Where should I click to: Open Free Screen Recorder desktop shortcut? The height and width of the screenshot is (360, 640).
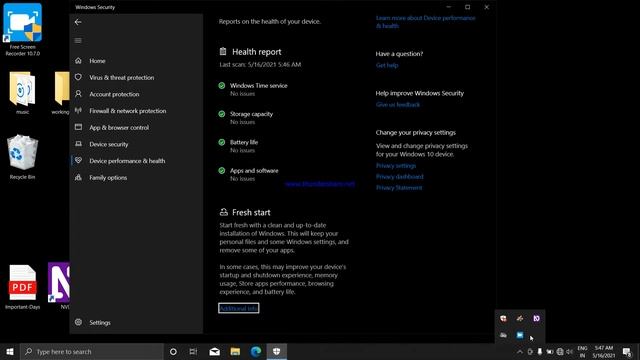tap(22, 29)
